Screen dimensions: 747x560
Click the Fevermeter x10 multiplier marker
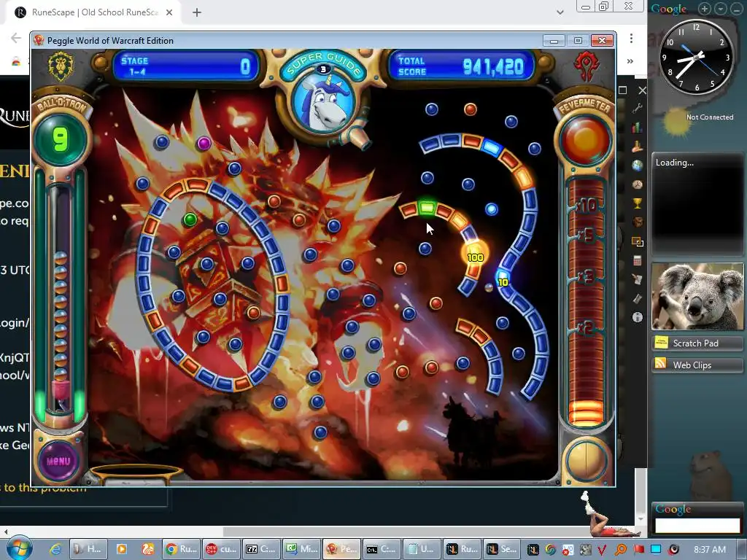(586, 206)
